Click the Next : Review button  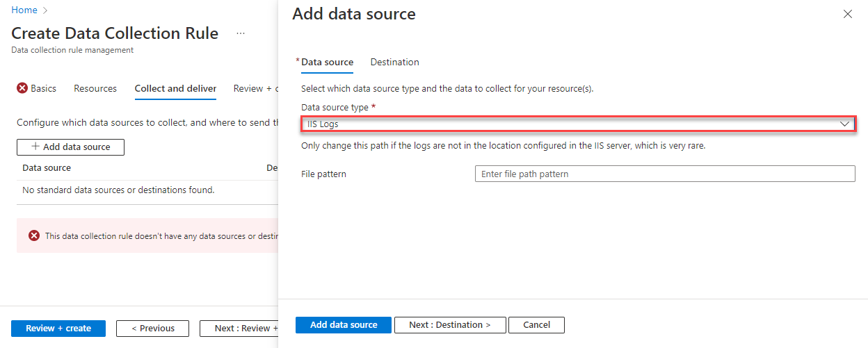[239, 329]
